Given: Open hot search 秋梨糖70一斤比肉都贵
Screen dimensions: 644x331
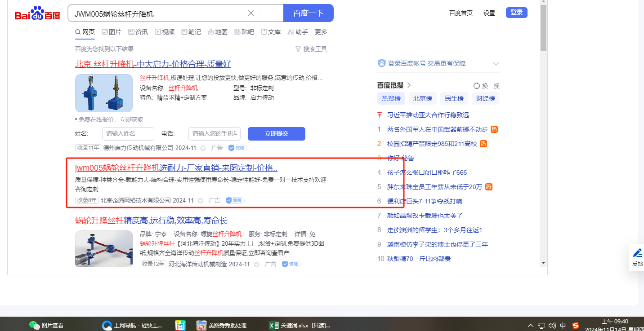Looking at the screenshot, I should pos(419,259).
